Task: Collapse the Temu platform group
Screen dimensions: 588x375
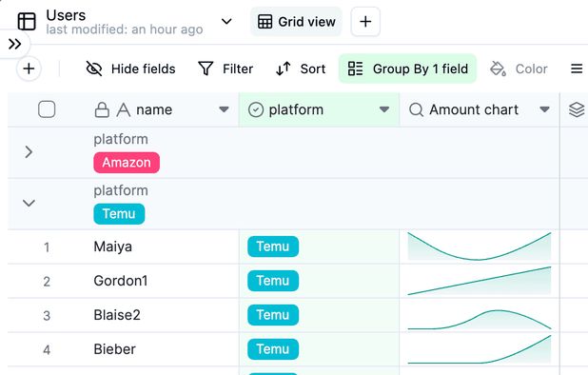Action: pos(29,204)
